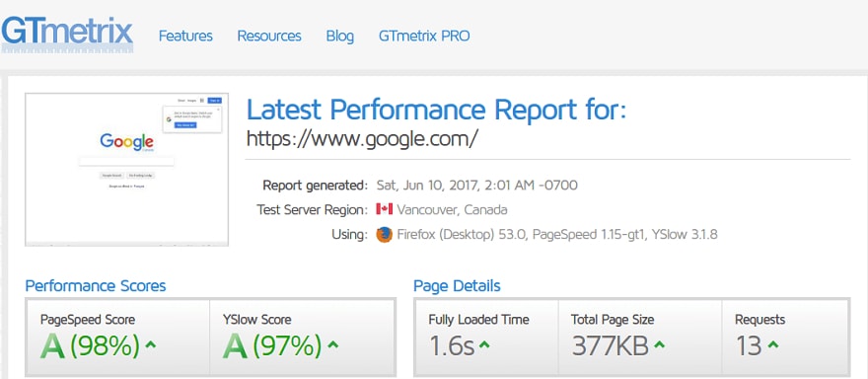This screenshot has height=379, width=868.
Task: Open the Features menu item
Action: (x=185, y=36)
